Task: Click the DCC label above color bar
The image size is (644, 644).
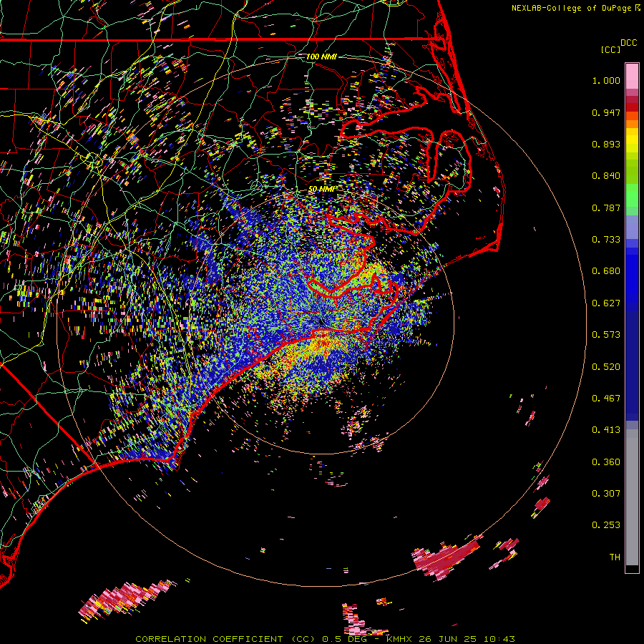Action: pyautogui.click(x=629, y=43)
